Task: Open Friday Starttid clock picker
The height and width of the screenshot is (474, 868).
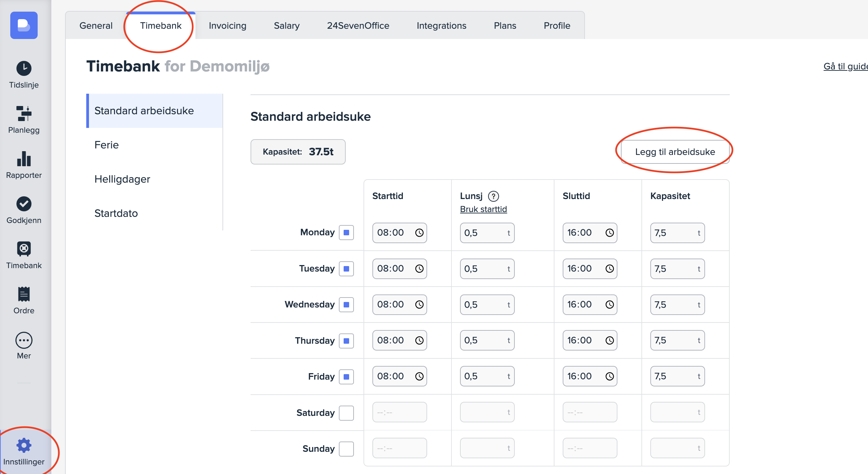Action: coord(419,377)
